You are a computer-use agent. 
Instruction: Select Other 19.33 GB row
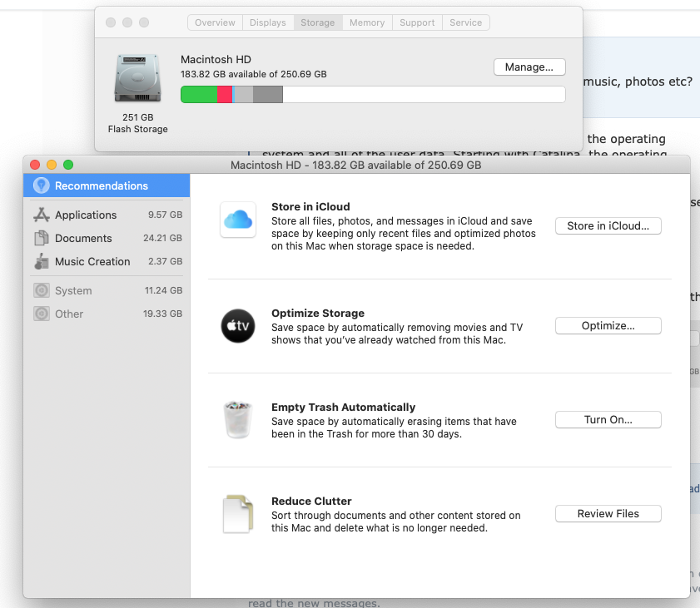click(x=107, y=314)
